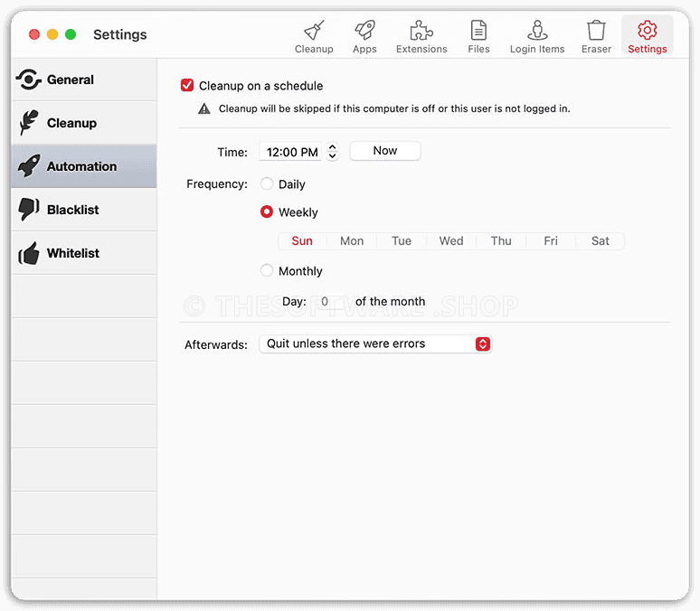Switch to the Cleanup settings tab label
This screenshot has height=611, width=700.
point(71,123)
